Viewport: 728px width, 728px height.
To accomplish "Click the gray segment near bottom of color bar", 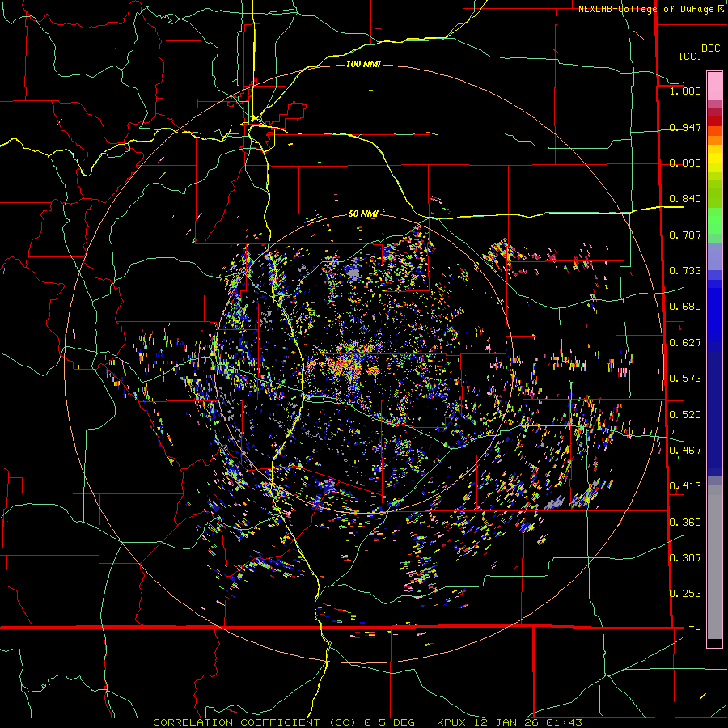I will [x=714, y=562].
